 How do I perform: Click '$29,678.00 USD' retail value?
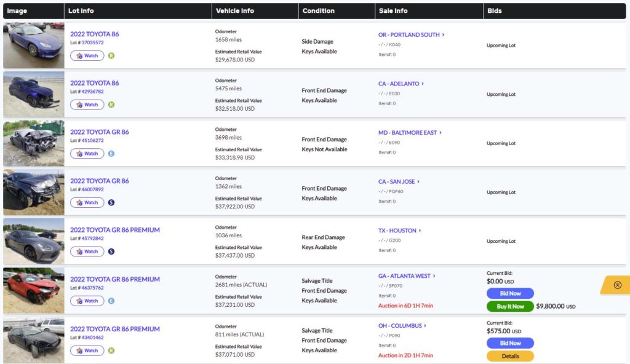[x=234, y=60]
